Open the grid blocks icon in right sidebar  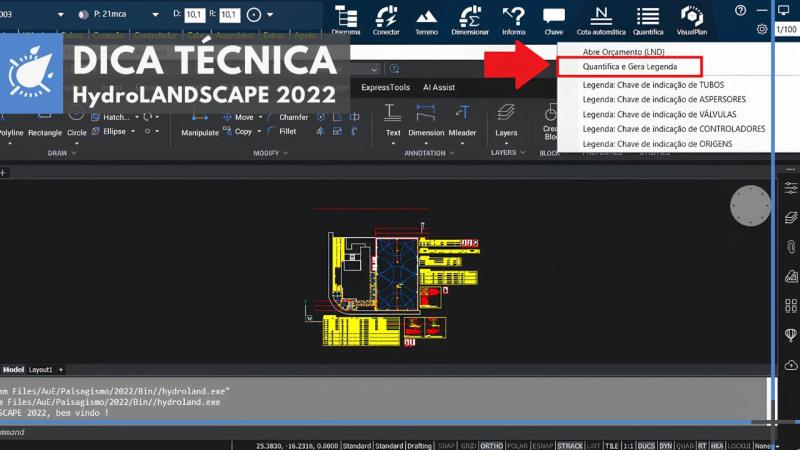coord(791,306)
